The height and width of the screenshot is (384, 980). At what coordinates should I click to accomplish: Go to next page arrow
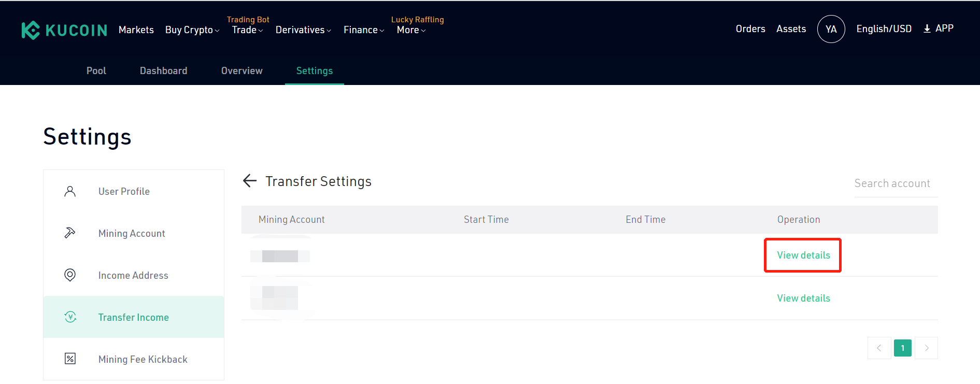click(x=927, y=348)
